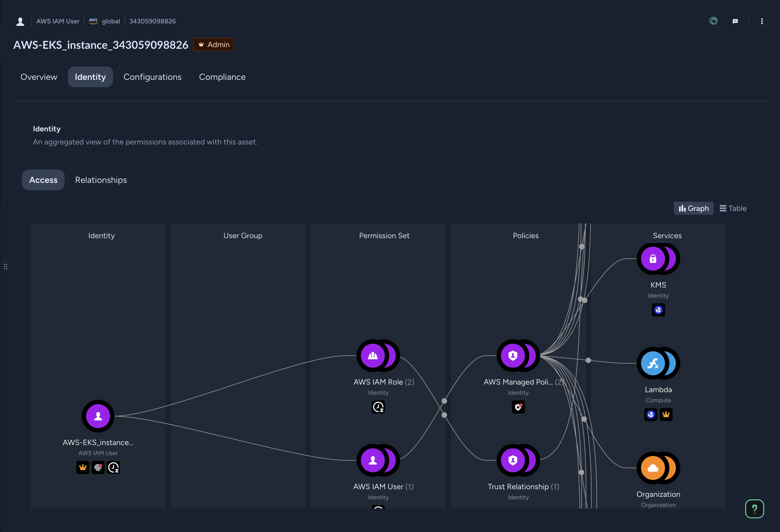The image size is (780, 532).
Task: Select the Trust Relationship node
Action: click(x=513, y=460)
